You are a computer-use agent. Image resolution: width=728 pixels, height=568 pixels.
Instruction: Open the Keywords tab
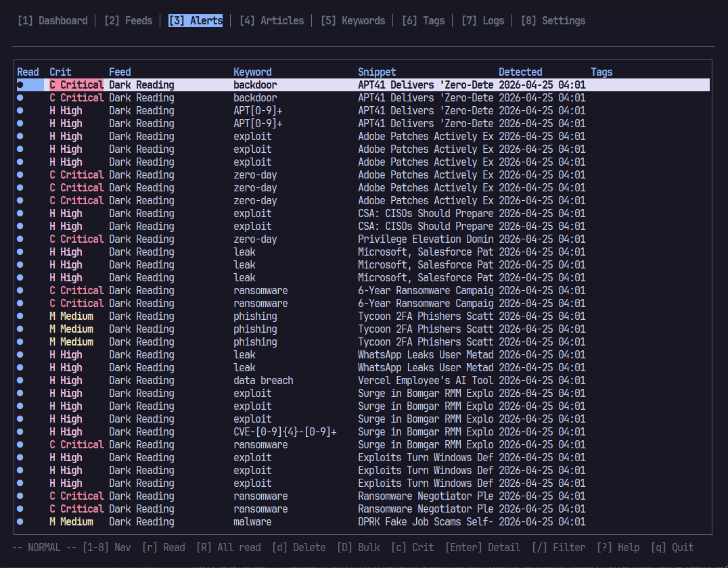[x=352, y=20]
